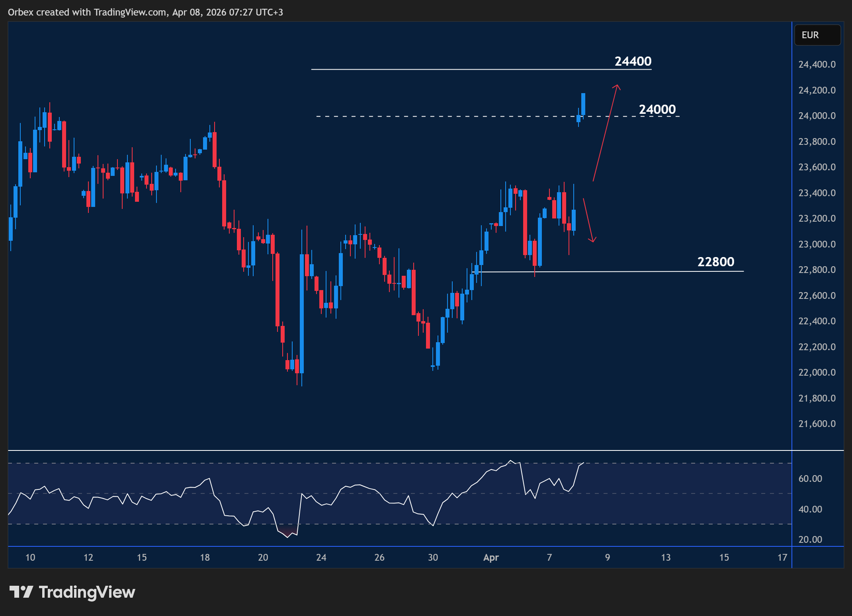This screenshot has width=852, height=616.
Task: Click the Orbex chart title text
Action: pyautogui.click(x=145, y=12)
